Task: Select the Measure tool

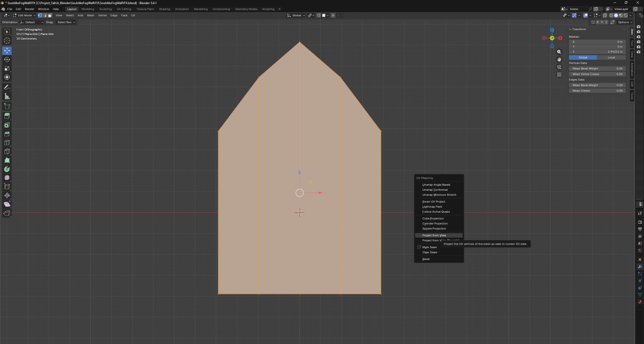Action: 7,96
